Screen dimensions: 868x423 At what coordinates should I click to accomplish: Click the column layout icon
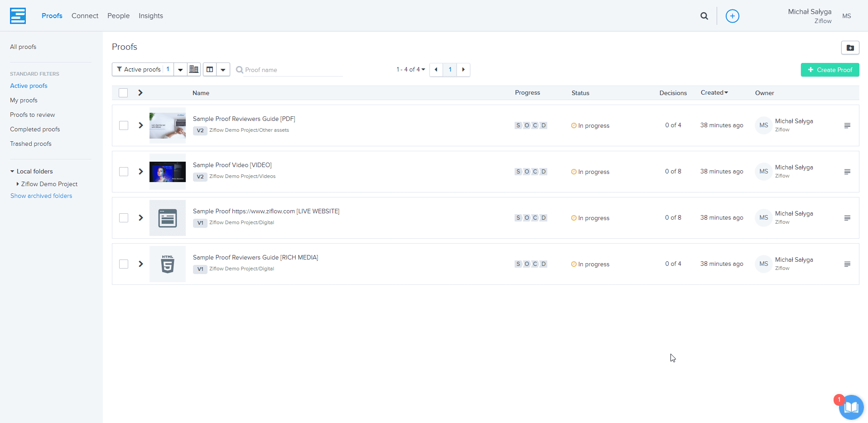pyautogui.click(x=210, y=69)
